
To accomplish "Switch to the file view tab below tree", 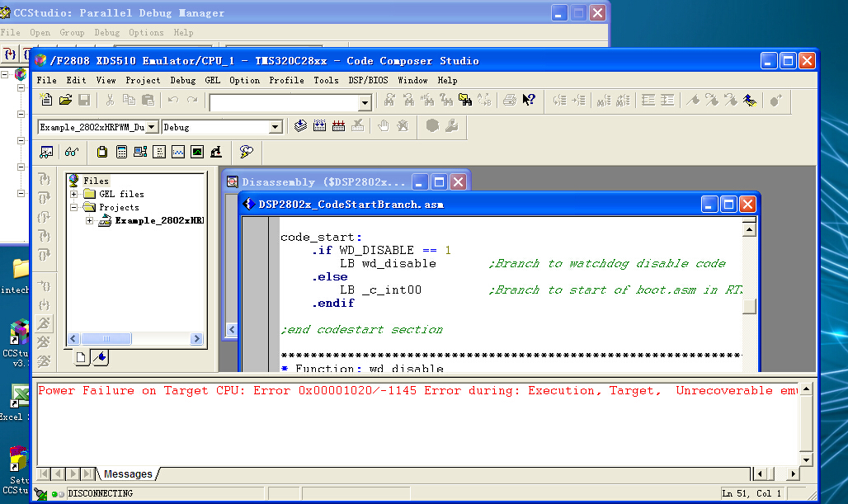I will [x=81, y=357].
